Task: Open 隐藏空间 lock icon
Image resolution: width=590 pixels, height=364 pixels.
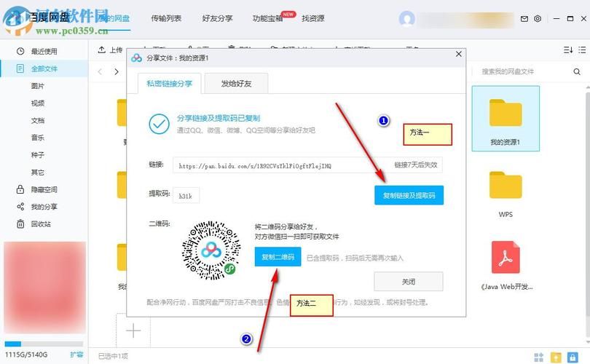Action: tap(20, 189)
